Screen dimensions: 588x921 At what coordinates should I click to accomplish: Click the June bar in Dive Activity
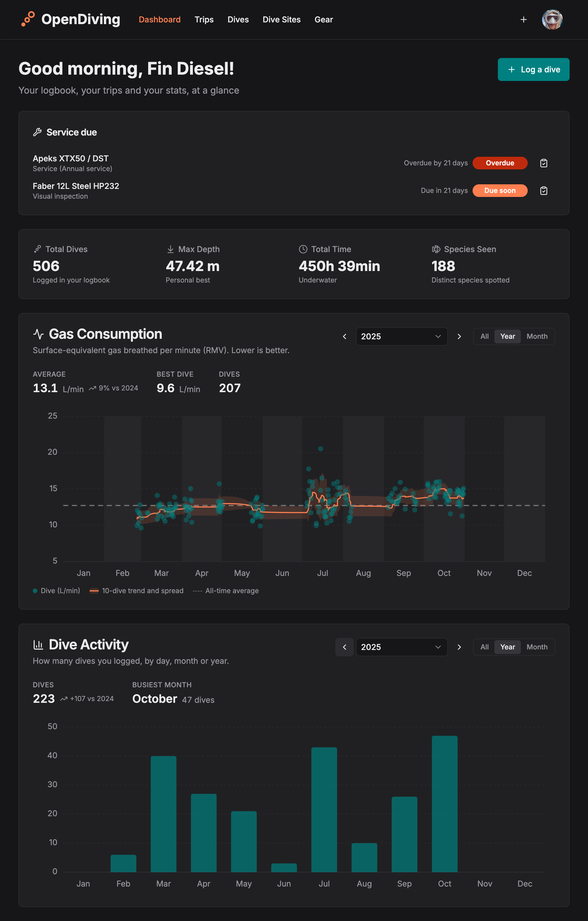click(284, 867)
